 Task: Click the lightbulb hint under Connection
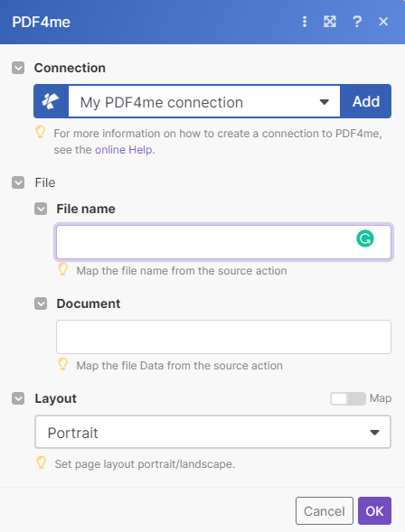(41, 132)
